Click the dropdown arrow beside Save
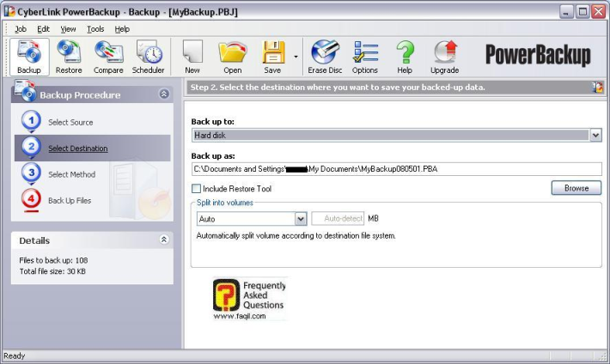Image resolution: width=610 pixels, height=364 pixels. [x=296, y=58]
